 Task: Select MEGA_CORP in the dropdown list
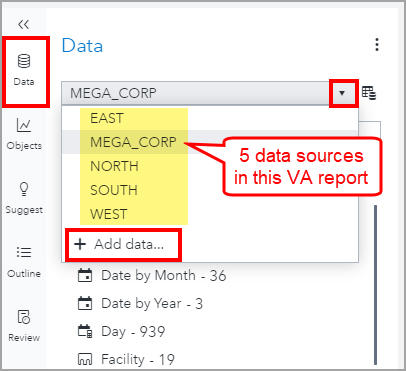click(x=210, y=142)
